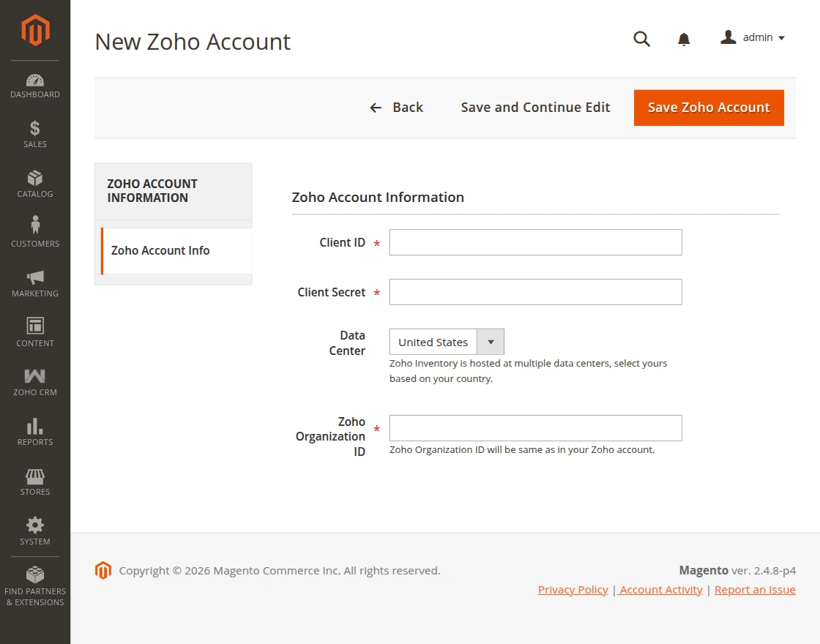Click the search magnifier icon

641,39
